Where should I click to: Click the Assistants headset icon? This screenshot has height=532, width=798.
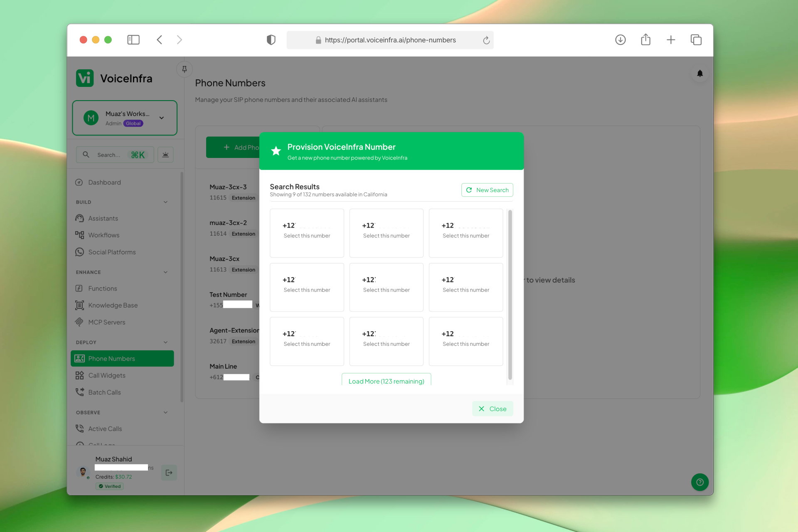[x=79, y=218]
